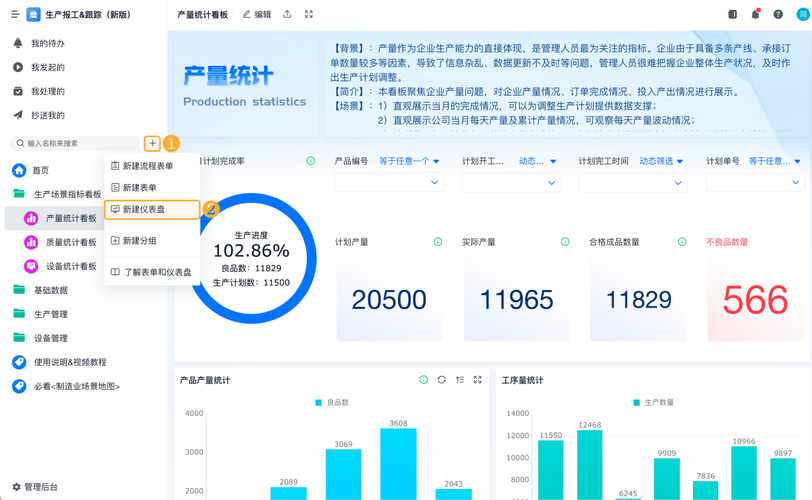Open the 计划单号 dropdown field
Image resolution: width=812 pixels, height=500 pixels.
coord(755,182)
